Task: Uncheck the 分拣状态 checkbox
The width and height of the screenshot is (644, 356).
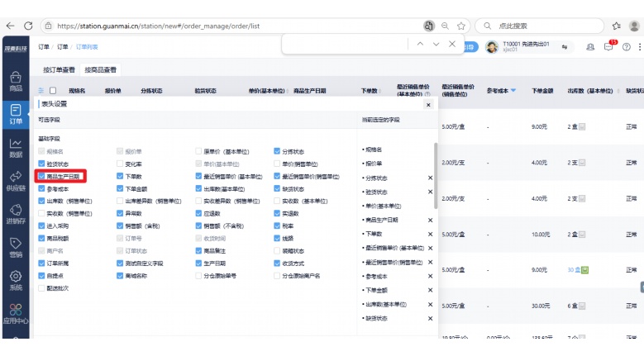Action: (277, 151)
